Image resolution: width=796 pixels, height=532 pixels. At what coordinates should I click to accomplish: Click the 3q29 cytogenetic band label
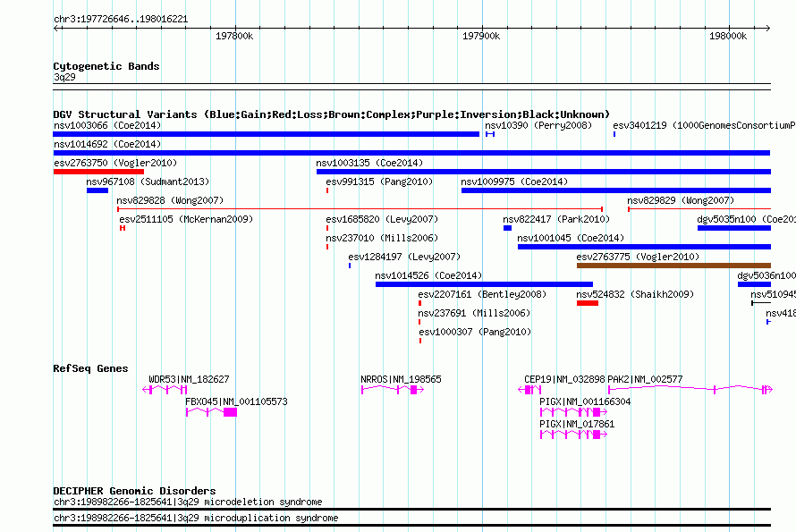(x=64, y=77)
